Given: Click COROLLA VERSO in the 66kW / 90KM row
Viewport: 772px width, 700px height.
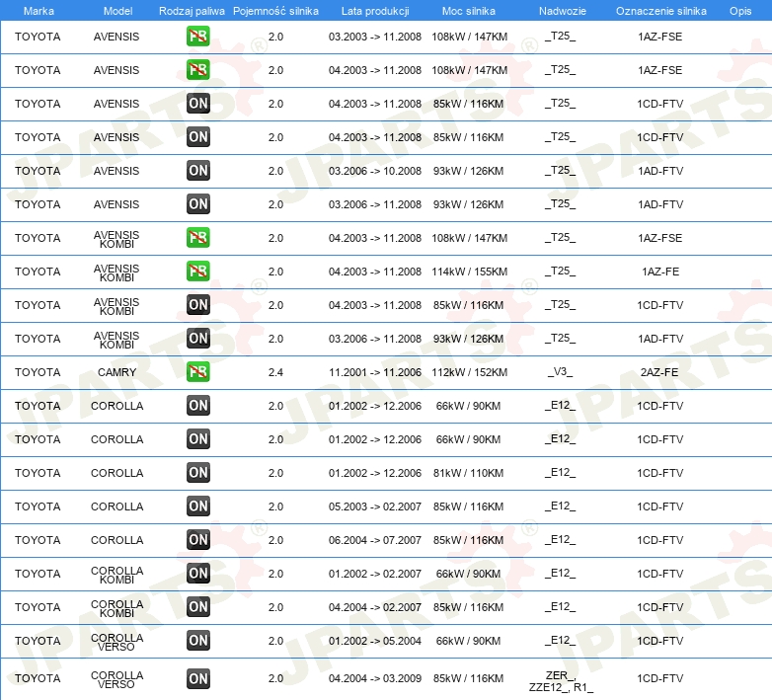Looking at the screenshot, I should tap(116, 642).
